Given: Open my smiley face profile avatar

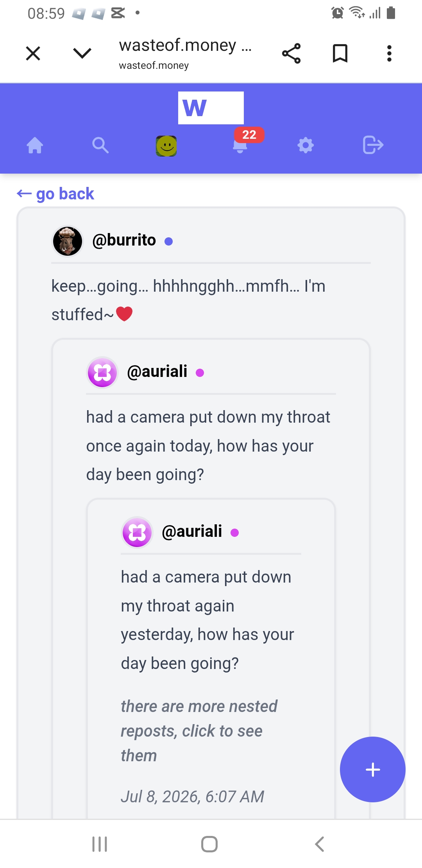Looking at the screenshot, I should click(x=166, y=146).
